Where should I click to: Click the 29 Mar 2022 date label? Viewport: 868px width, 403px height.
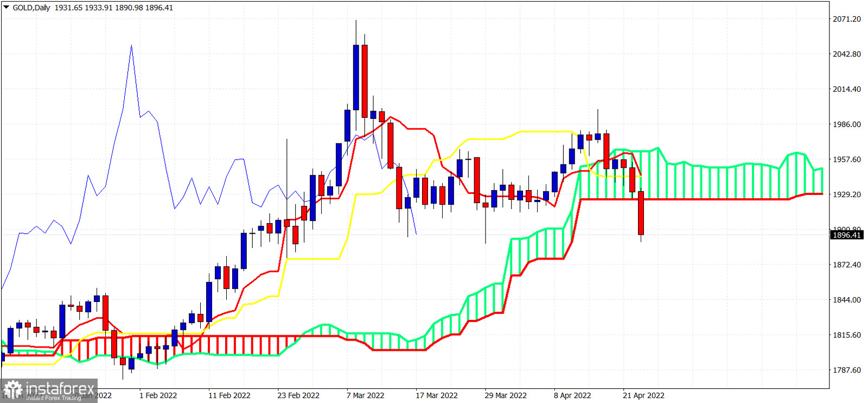tap(506, 395)
